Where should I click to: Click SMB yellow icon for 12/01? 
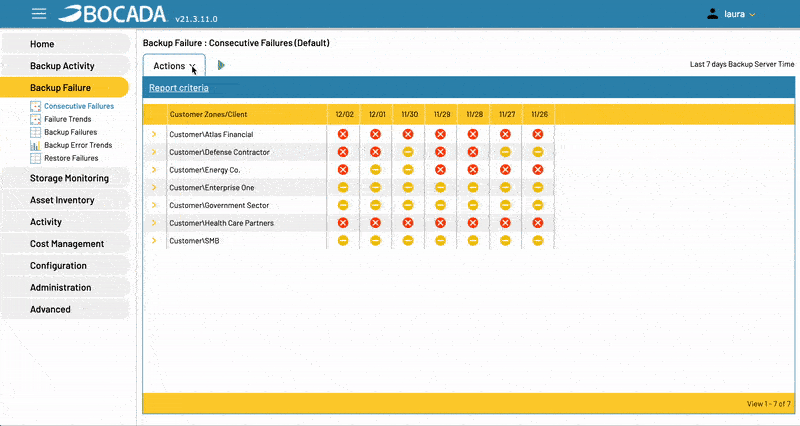[x=376, y=241]
